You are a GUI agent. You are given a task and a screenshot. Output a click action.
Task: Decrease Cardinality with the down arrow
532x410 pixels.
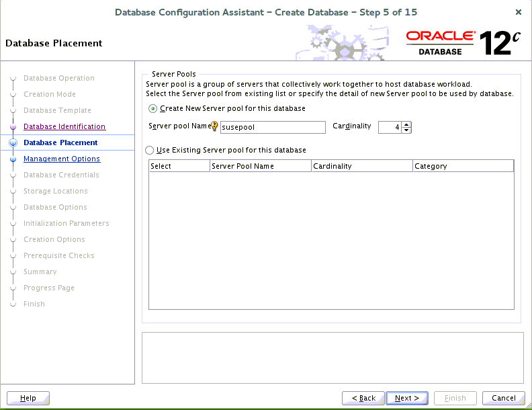click(406, 130)
